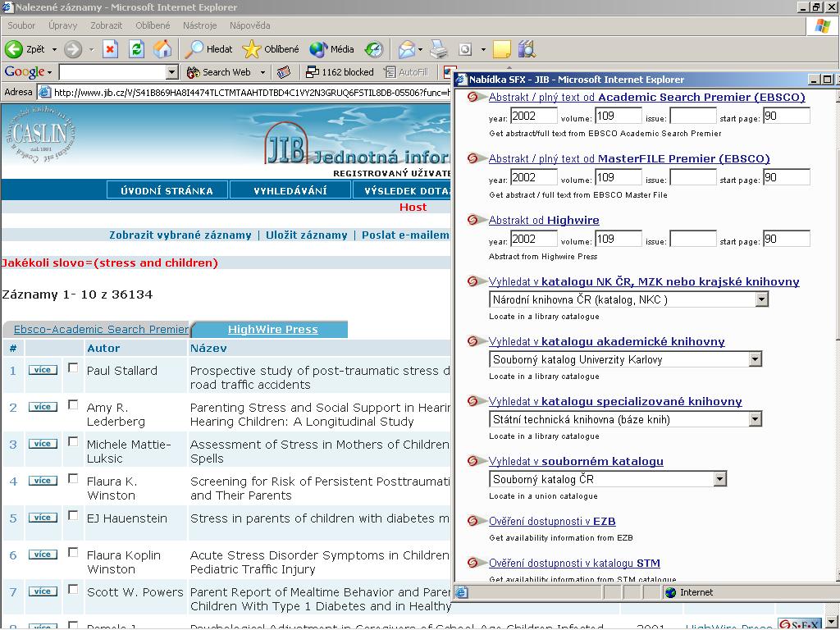
Task: Check the box for Amy R. Lederberg record
Action: coord(73,405)
